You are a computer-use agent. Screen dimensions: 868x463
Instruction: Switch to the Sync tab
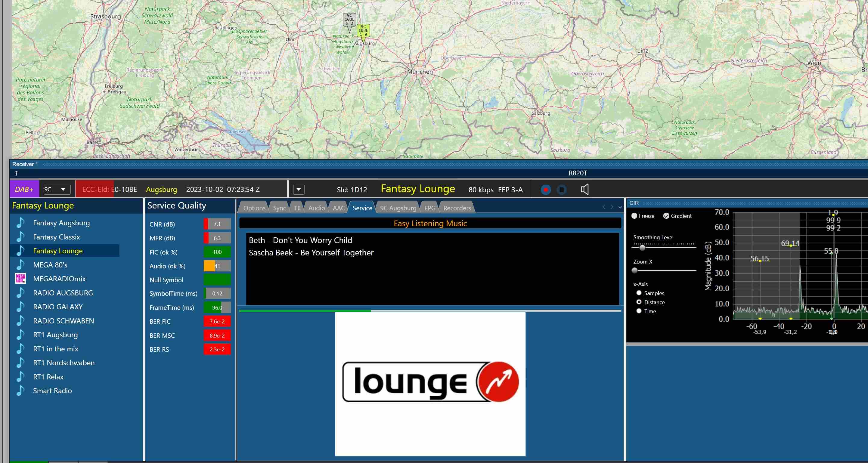click(x=279, y=208)
